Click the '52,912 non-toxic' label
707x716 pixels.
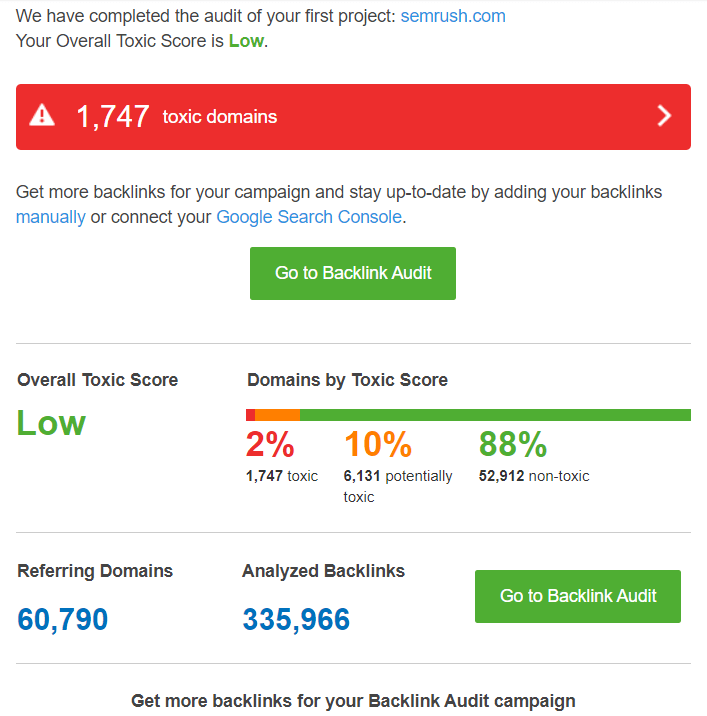[533, 476]
